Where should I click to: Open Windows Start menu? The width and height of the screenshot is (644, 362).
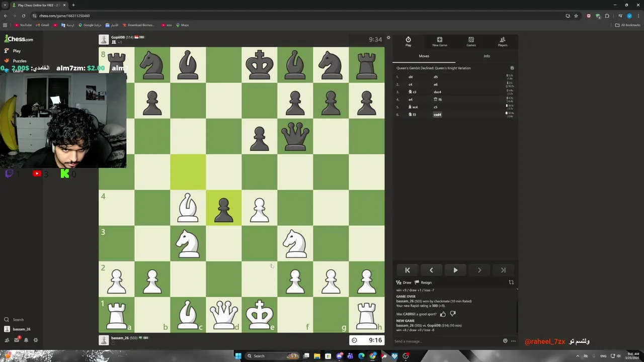[x=238, y=356]
